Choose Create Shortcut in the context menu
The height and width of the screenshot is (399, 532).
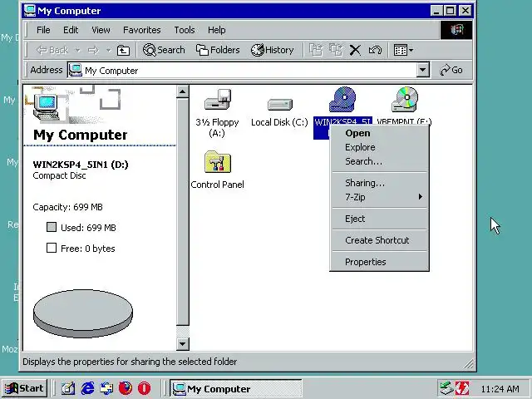[x=379, y=240]
